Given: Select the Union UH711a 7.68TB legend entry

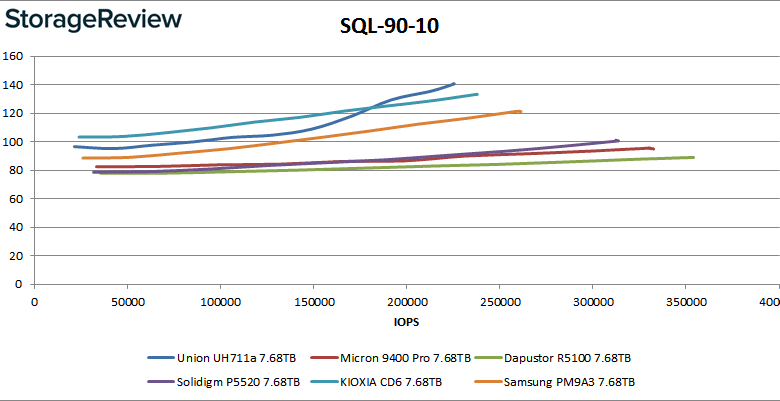Looking at the screenshot, I should click(222, 358).
